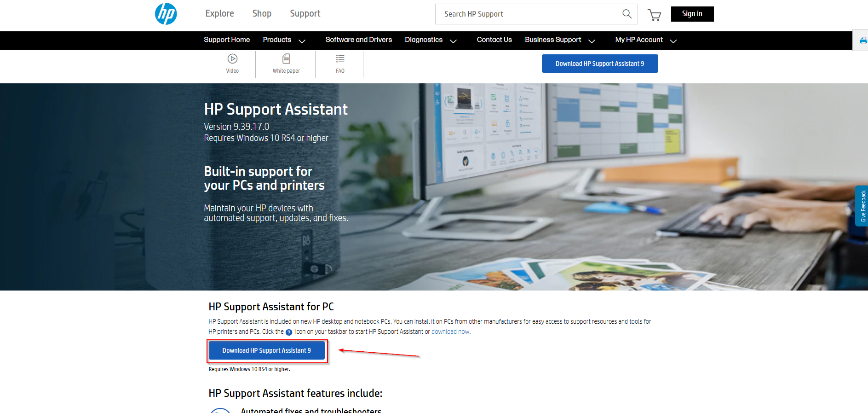Click 'Built-in support for your PCs and printers' heading

coord(264,178)
